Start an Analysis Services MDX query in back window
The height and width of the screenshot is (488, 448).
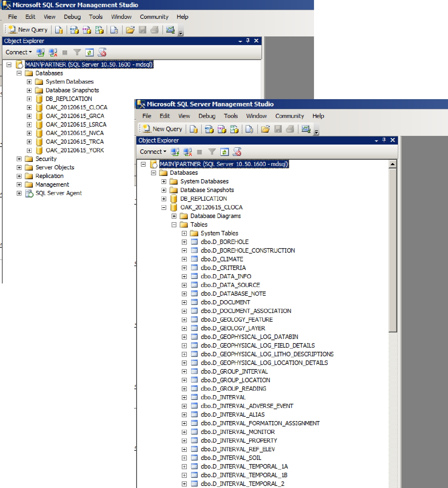click(x=74, y=30)
